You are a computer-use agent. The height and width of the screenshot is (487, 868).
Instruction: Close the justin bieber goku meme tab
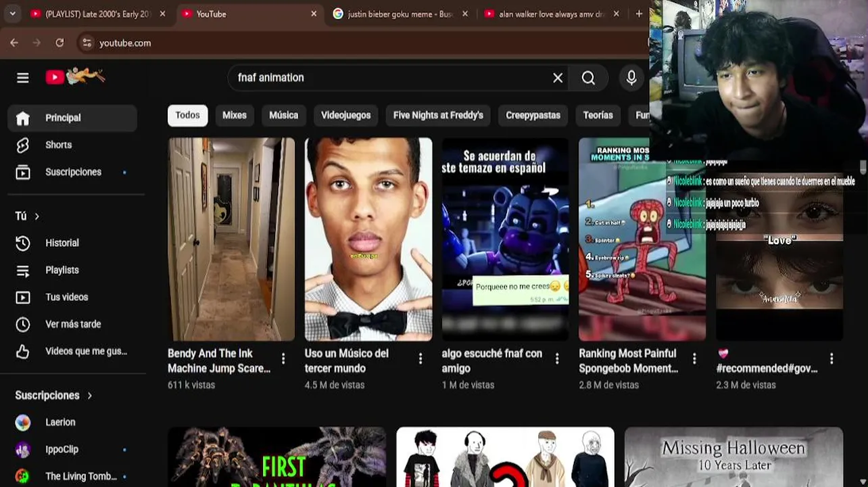(x=465, y=14)
